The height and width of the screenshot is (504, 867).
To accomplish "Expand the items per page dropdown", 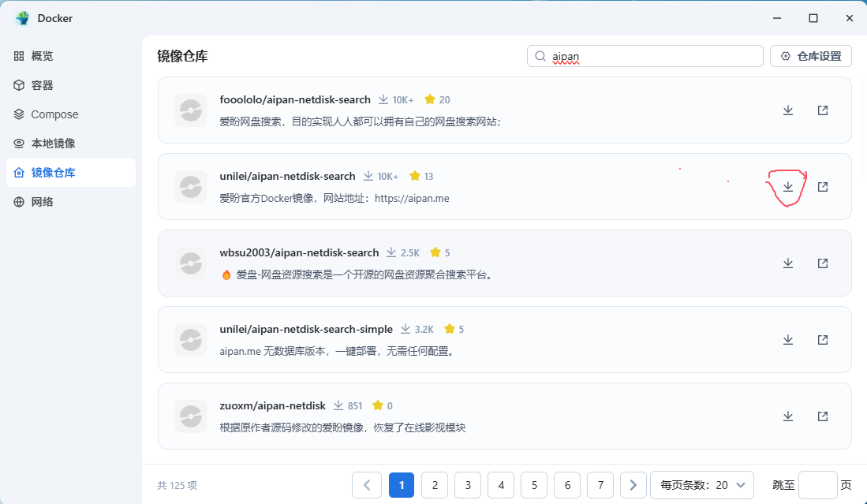I will point(701,485).
